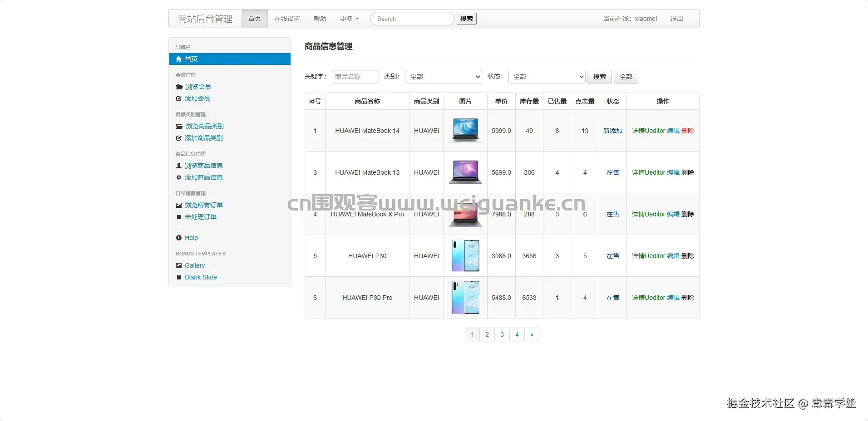Image resolution: width=868 pixels, height=421 pixels.
Task: Click the HUAWEI P30 Pro product thumbnail
Action: 465,297
